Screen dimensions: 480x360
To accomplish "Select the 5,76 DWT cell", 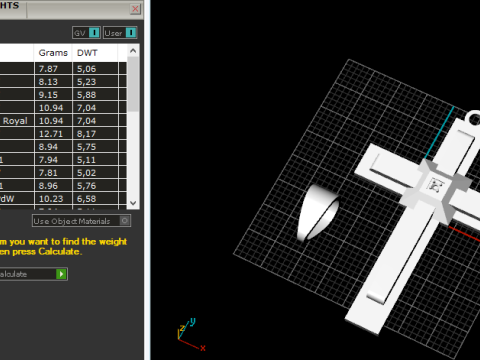I will 95,186.
